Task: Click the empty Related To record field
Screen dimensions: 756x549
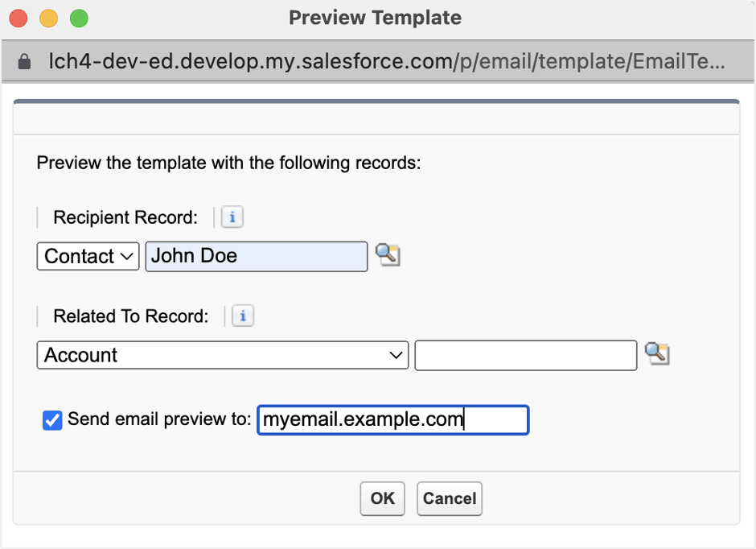Action: (x=525, y=355)
